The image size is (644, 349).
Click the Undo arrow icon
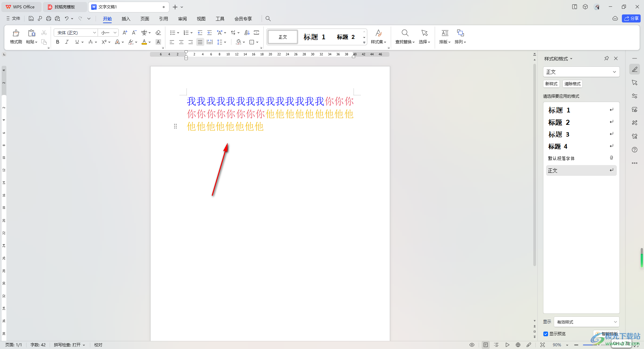67,18
